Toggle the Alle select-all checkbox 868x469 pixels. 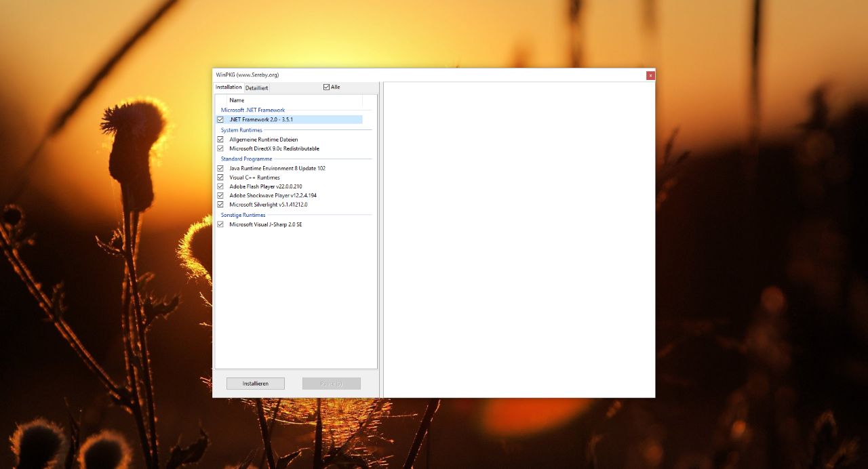(x=326, y=87)
